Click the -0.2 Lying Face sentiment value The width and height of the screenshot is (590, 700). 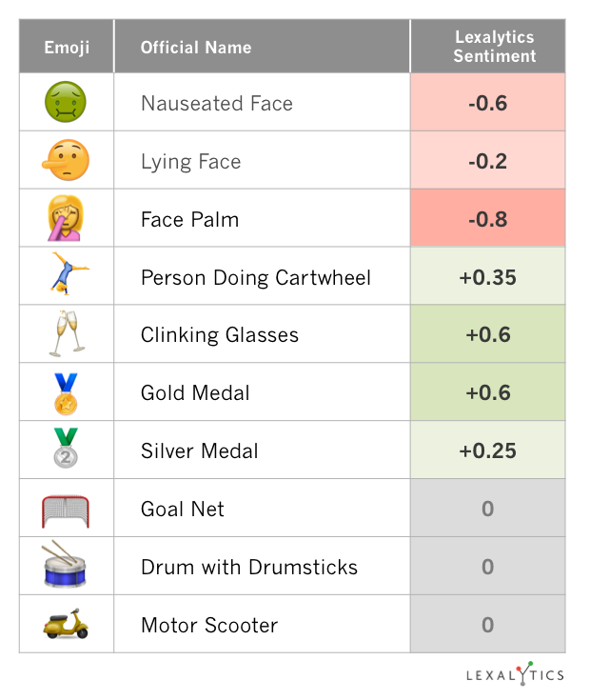pos(487,161)
